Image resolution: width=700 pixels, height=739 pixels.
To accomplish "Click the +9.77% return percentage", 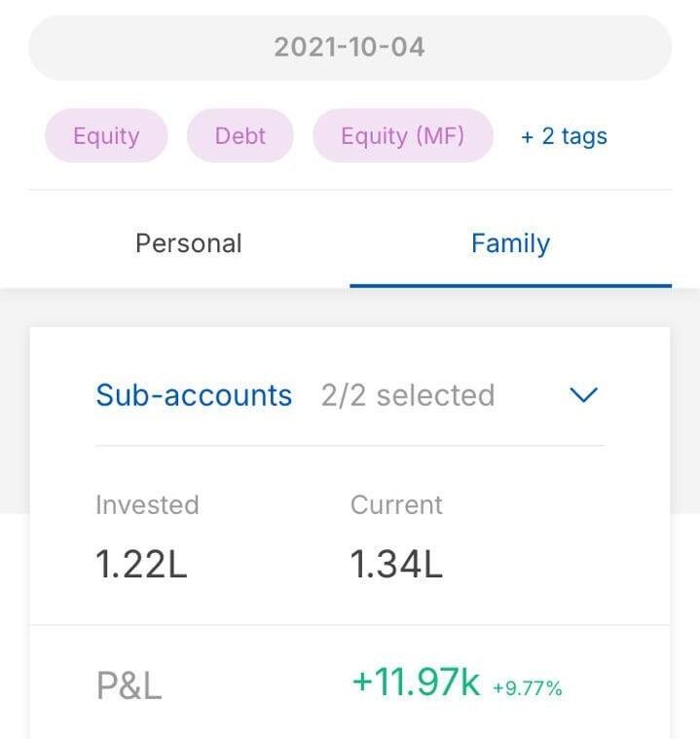I will click(x=527, y=688).
